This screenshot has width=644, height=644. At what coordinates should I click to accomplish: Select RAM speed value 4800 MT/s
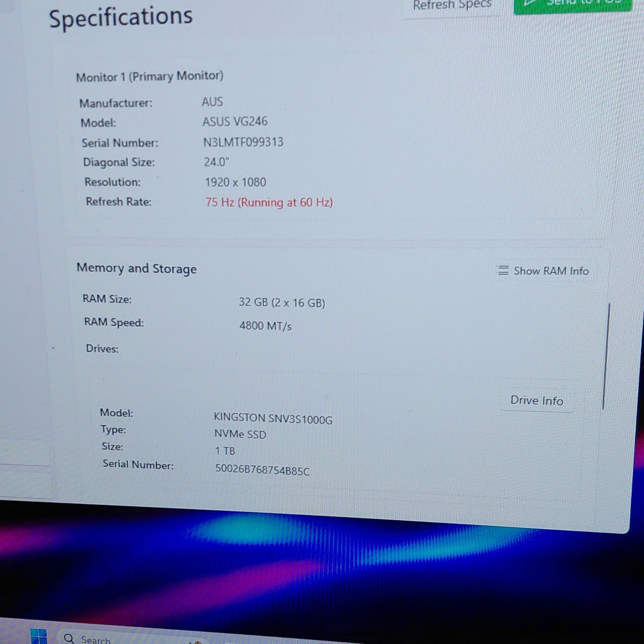(x=266, y=326)
